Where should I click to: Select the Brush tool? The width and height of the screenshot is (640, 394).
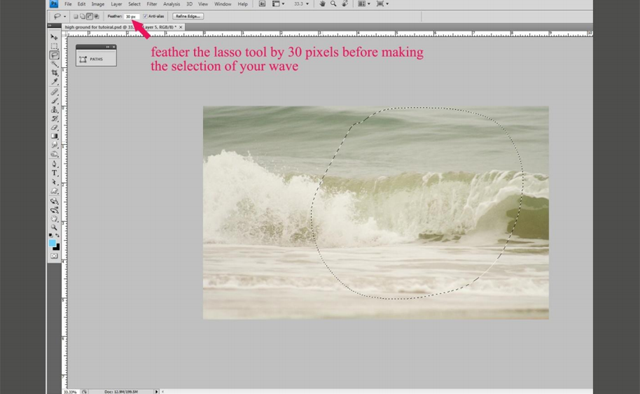pyautogui.click(x=54, y=101)
